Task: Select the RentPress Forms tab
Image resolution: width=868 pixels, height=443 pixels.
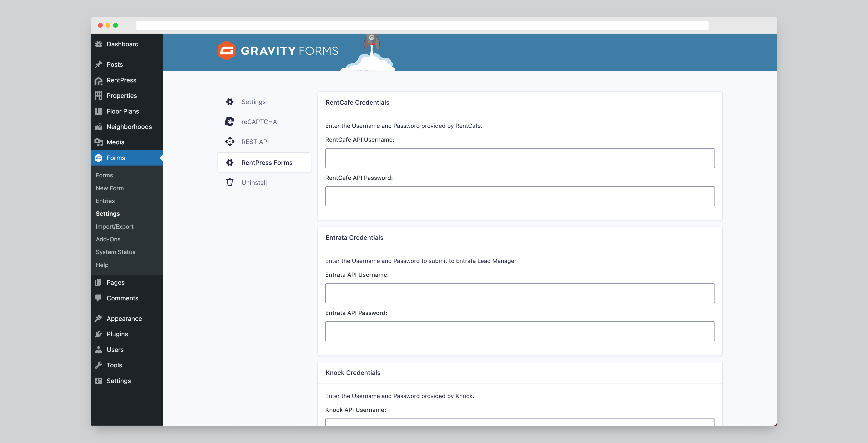Action: point(264,162)
